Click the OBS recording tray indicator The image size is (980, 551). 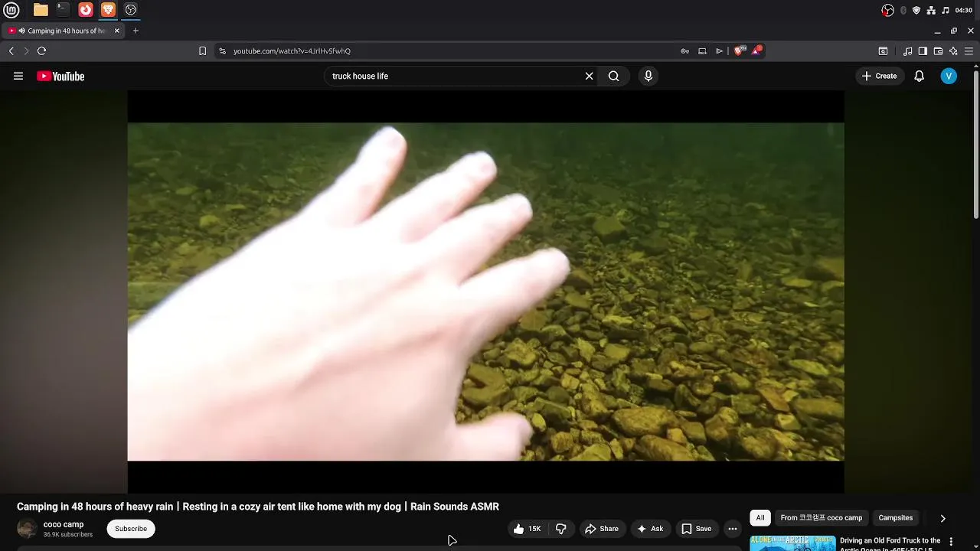click(x=888, y=10)
